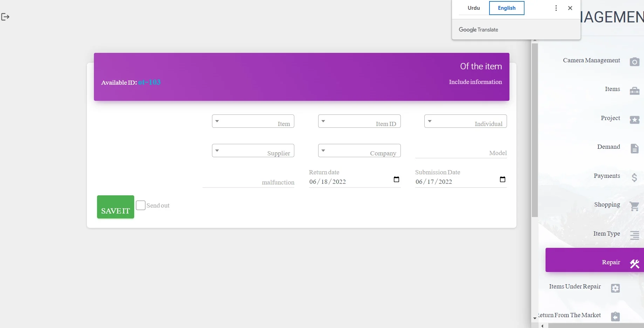Switch translation to the Urdu tab
The width and height of the screenshot is (644, 328).
tap(474, 8)
